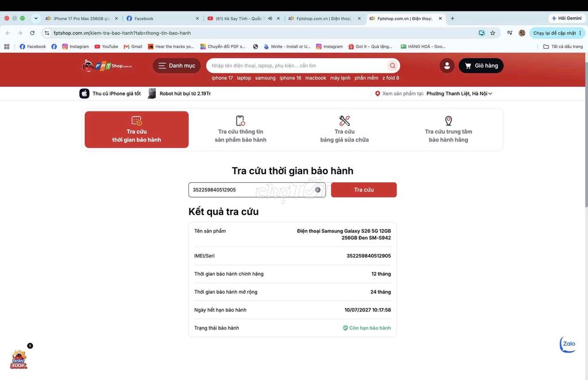The height and width of the screenshot is (380, 588).
Task: Click the Samsung Galaxy S26 product name
Action: pos(344,235)
